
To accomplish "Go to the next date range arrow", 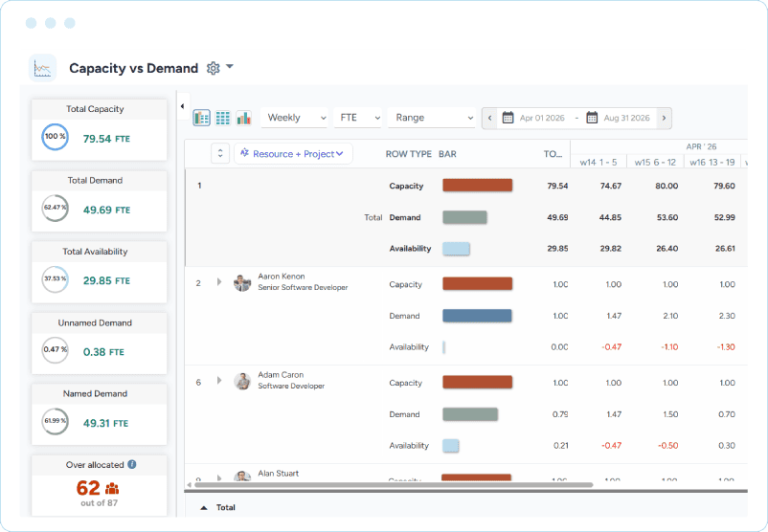I will click(665, 118).
